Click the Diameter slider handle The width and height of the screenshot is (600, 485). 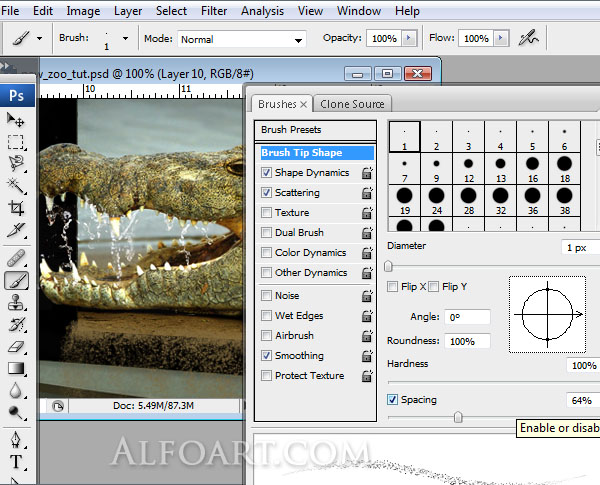tap(388, 266)
